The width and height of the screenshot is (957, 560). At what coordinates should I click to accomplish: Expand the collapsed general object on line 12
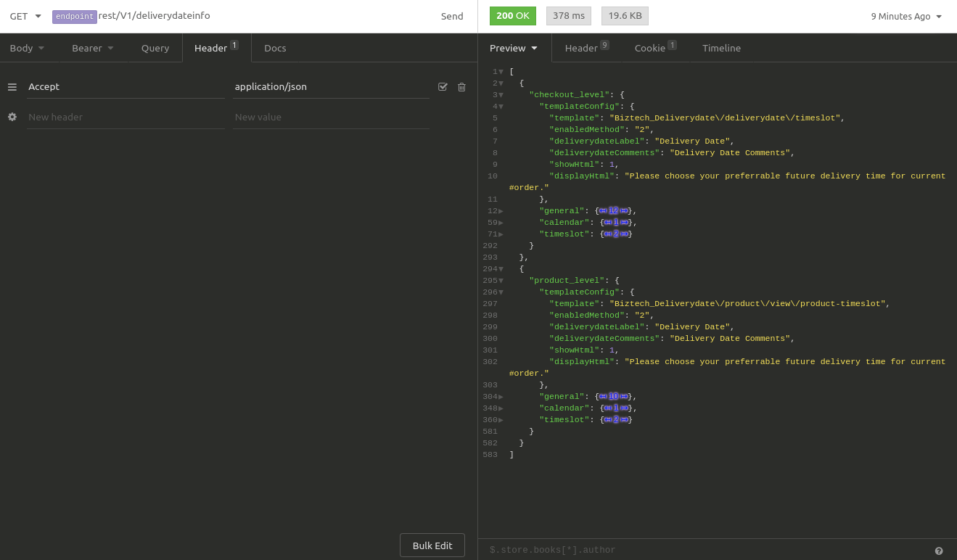click(x=500, y=210)
